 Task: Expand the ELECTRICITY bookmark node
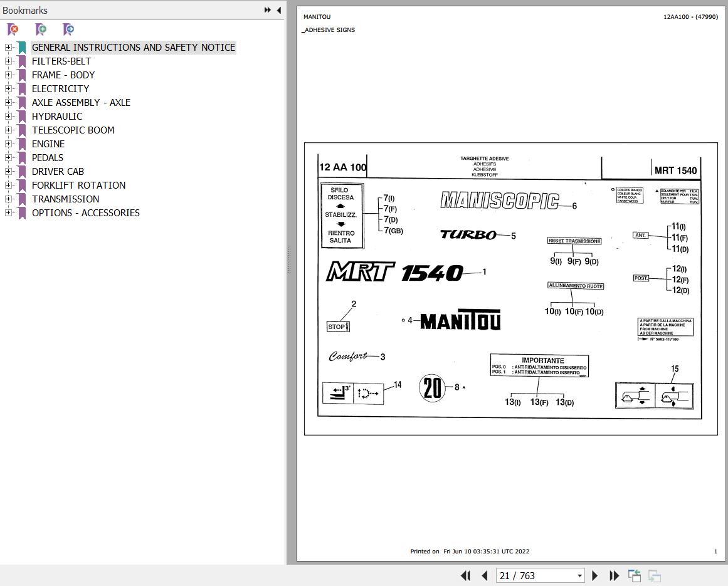coord(8,88)
